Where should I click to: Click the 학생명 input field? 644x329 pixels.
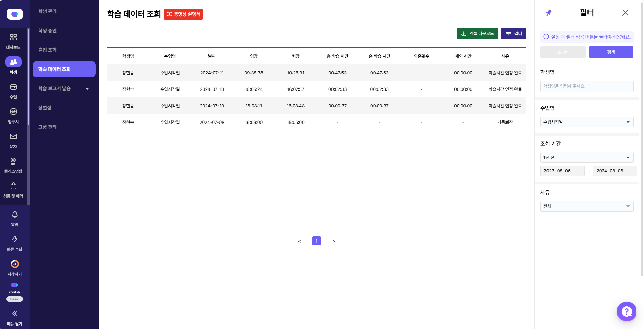[x=586, y=86]
